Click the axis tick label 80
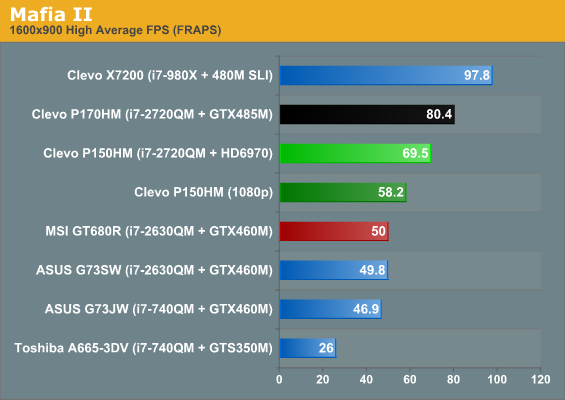 click(x=453, y=379)
